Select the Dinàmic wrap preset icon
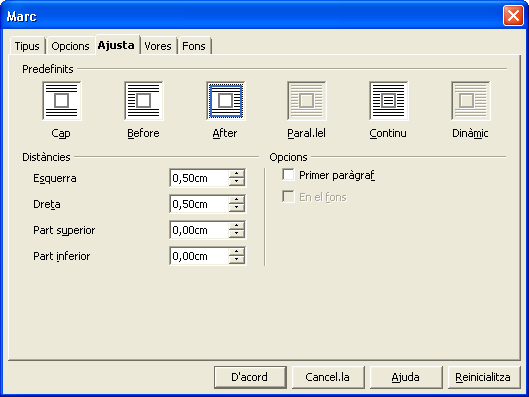This screenshot has width=529, height=397. click(x=471, y=101)
